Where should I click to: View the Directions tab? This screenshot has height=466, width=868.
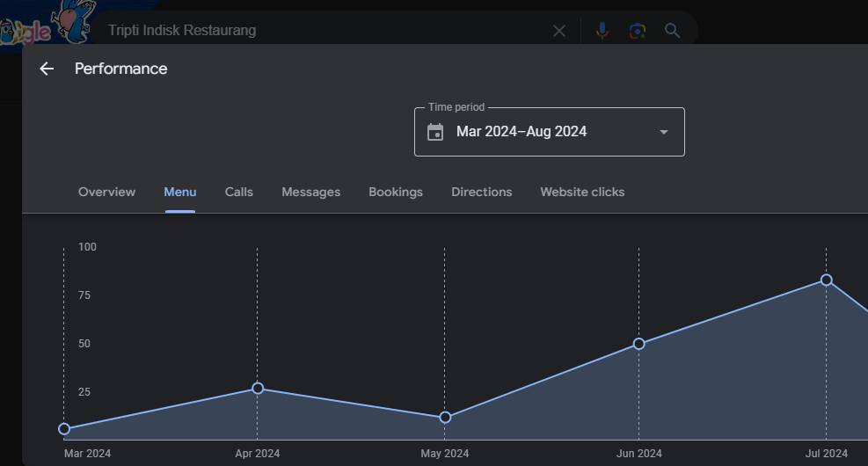[x=481, y=192]
